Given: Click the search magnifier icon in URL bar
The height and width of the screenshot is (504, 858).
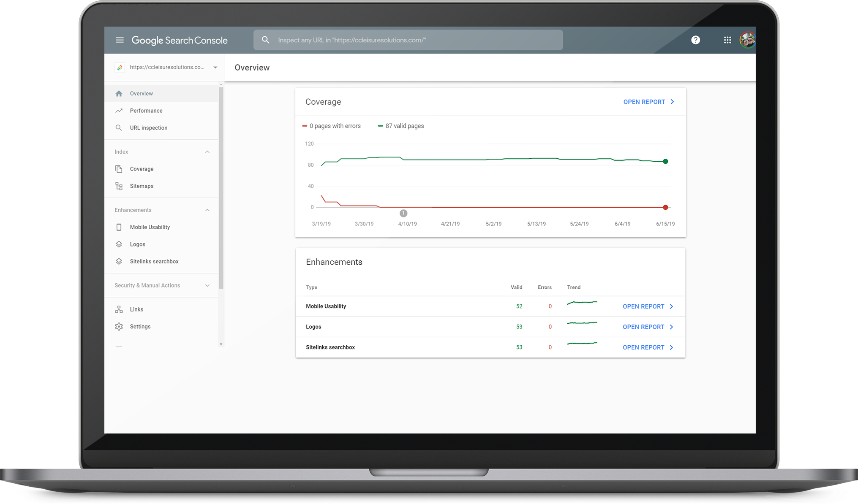Looking at the screenshot, I should 265,40.
